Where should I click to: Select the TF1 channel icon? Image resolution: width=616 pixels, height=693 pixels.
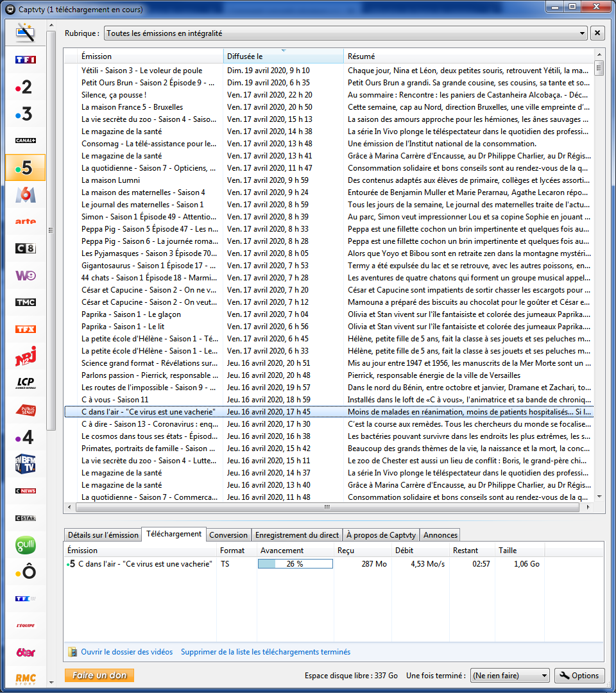click(x=25, y=60)
